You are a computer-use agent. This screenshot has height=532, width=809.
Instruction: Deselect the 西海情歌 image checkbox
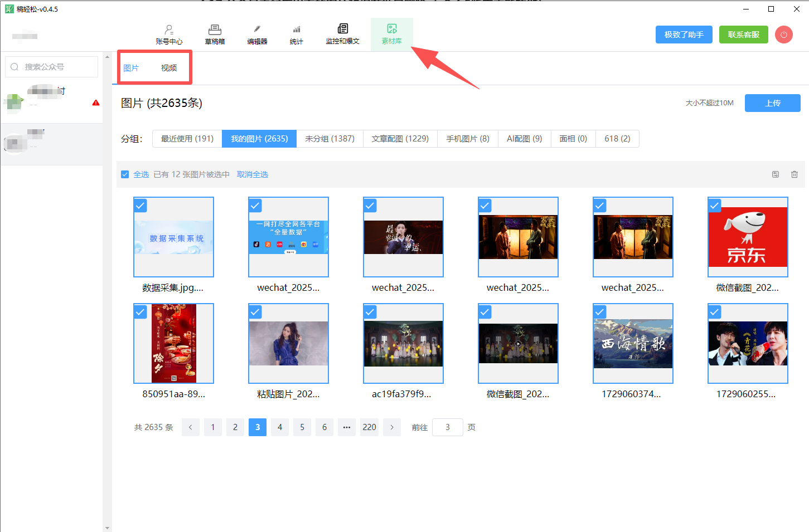point(600,313)
